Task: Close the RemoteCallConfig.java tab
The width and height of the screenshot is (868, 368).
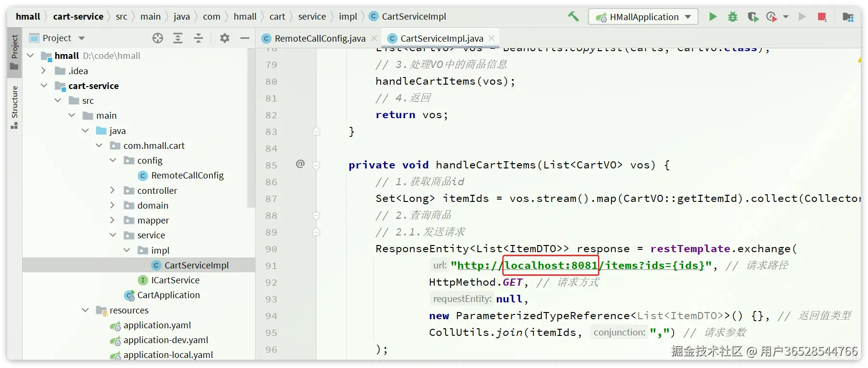Action: click(x=374, y=38)
